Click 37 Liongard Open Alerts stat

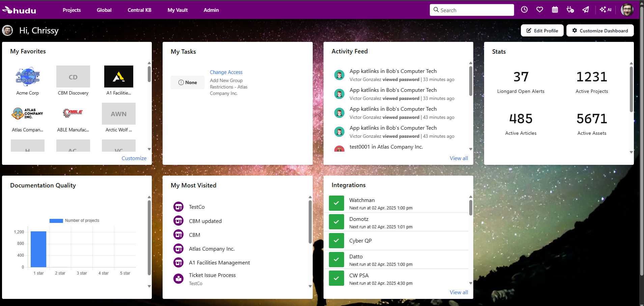[521, 82]
